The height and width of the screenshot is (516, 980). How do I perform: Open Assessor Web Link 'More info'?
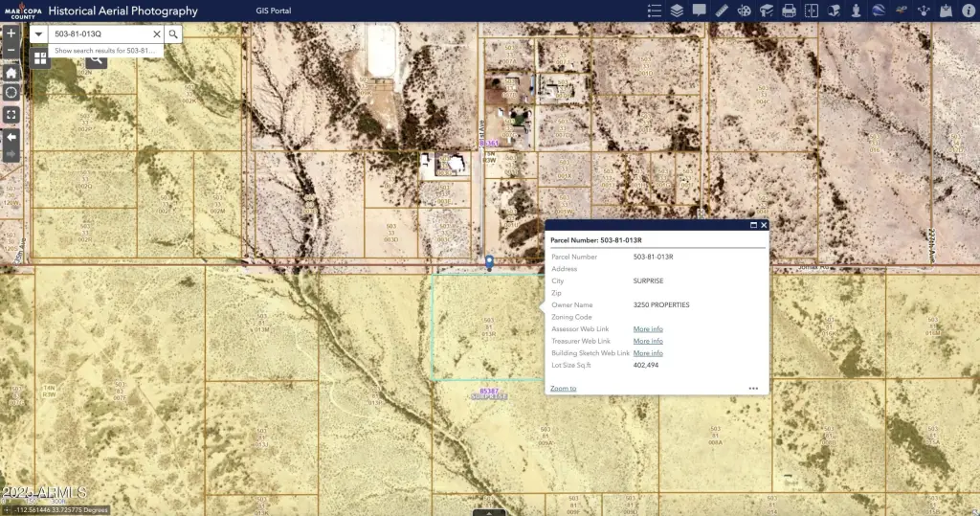coord(648,329)
